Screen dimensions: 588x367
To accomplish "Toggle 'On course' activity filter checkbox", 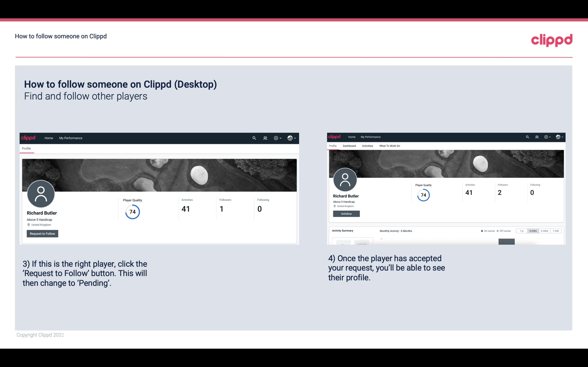I will tap(481, 231).
